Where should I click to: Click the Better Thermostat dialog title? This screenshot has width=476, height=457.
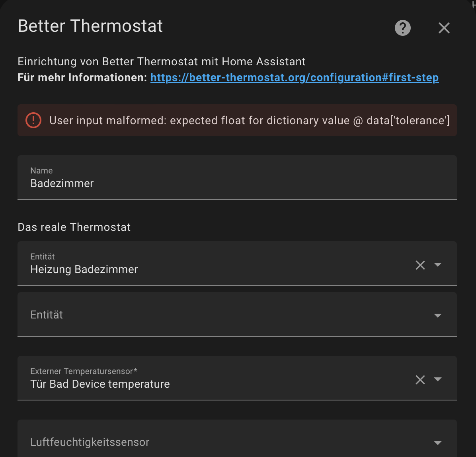click(x=90, y=26)
